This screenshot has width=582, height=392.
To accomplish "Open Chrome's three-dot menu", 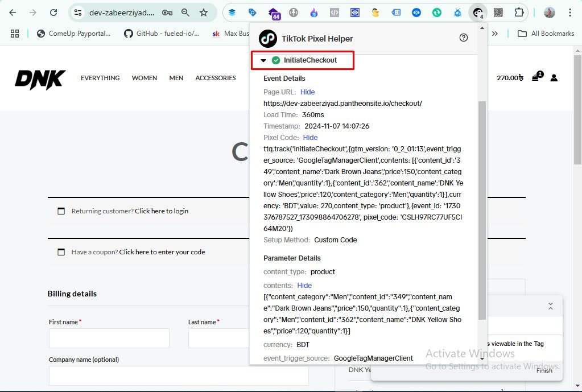I will (x=569, y=13).
